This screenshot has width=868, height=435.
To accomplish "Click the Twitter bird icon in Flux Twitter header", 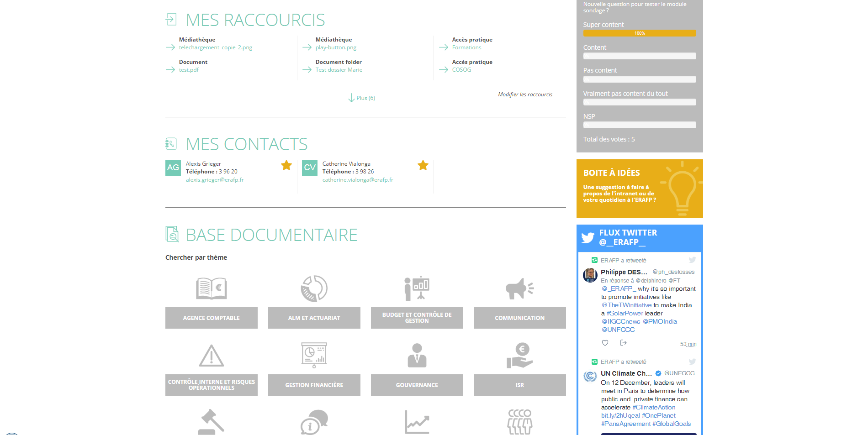I will (x=588, y=237).
